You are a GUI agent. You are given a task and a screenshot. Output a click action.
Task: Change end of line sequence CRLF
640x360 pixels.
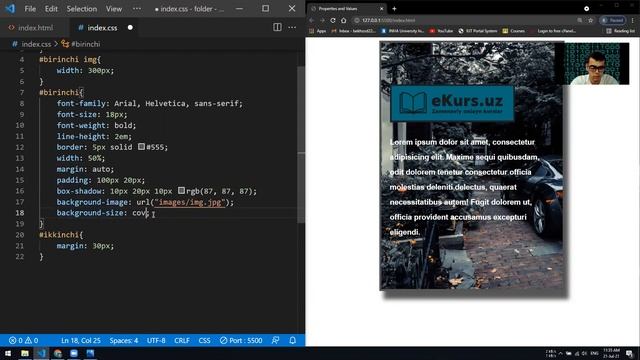click(x=182, y=340)
